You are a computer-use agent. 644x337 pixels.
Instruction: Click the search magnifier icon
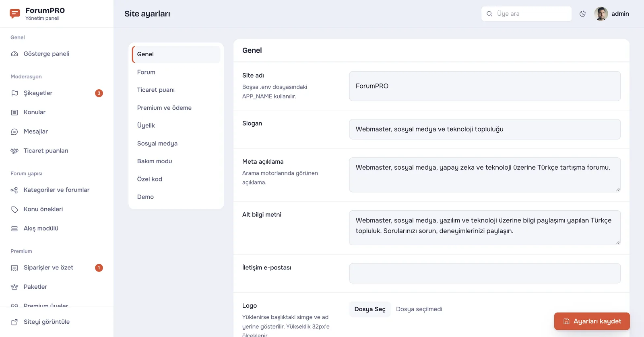tap(489, 14)
